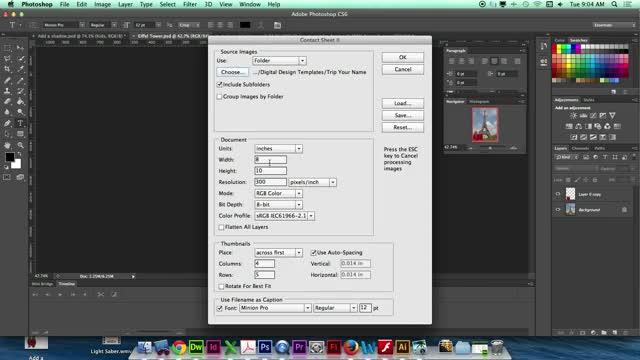Open the Use source dropdown (Folder)
The image size is (640, 360).
(279, 60)
